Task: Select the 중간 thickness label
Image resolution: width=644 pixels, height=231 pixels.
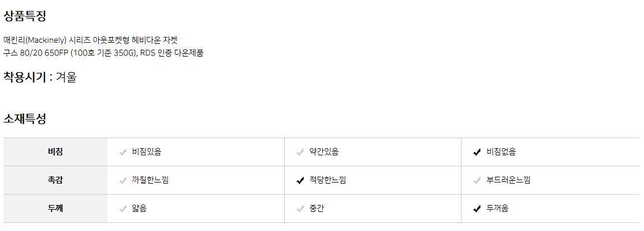Action: [x=317, y=208]
